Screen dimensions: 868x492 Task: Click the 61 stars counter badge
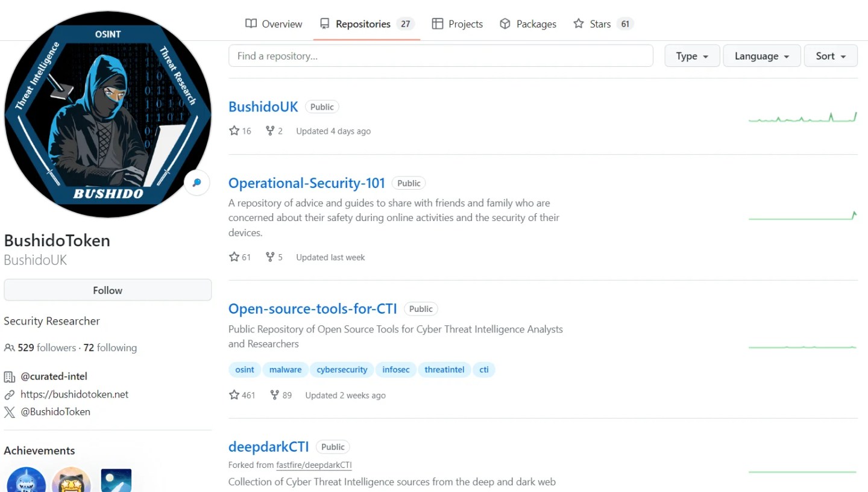pos(625,24)
